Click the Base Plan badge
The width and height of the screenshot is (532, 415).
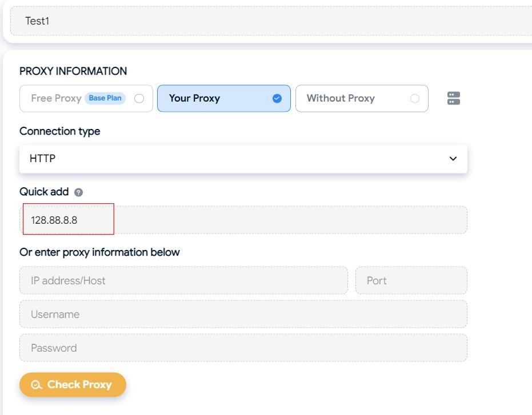click(x=105, y=98)
